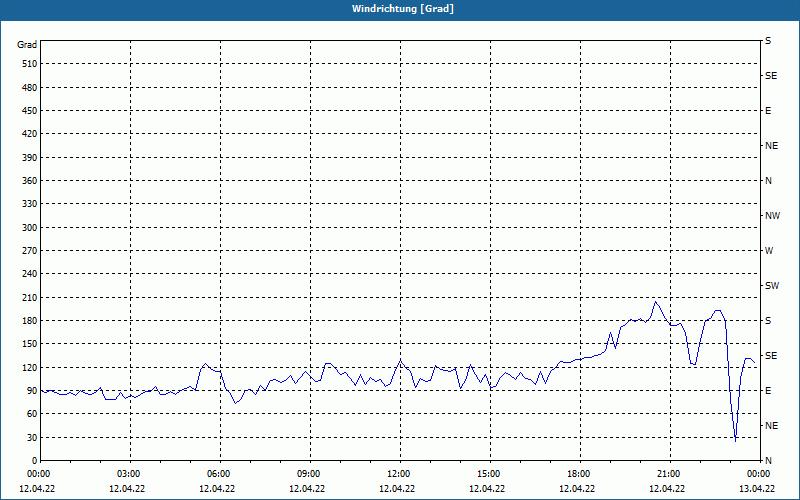Click the 120 value on the left axis
Image resolution: width=800 pixels, height=500 pixels.
(x=30, y=367)
